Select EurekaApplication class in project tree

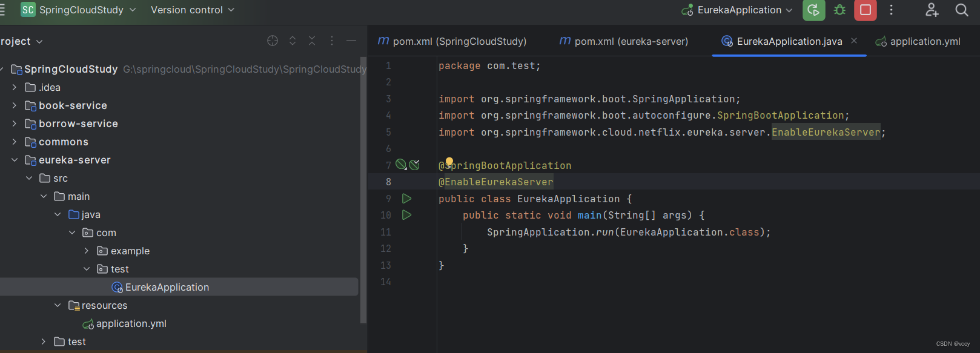click(x=167, y=287)
